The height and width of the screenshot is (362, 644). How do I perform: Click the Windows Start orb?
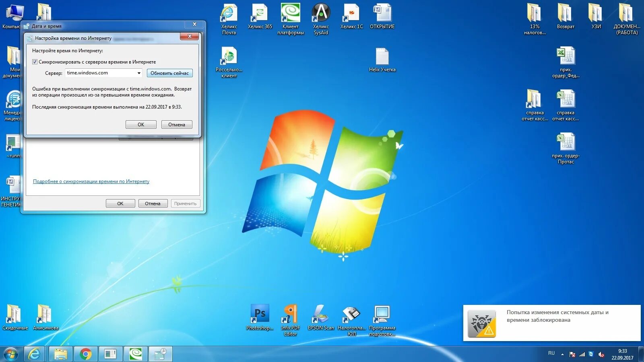[x=11, y=354]
